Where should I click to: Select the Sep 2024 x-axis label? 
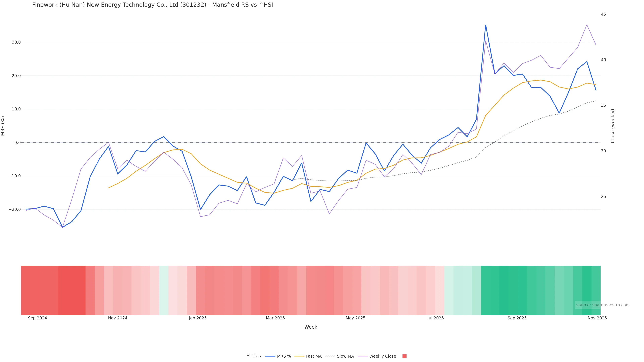coord(38,318)
